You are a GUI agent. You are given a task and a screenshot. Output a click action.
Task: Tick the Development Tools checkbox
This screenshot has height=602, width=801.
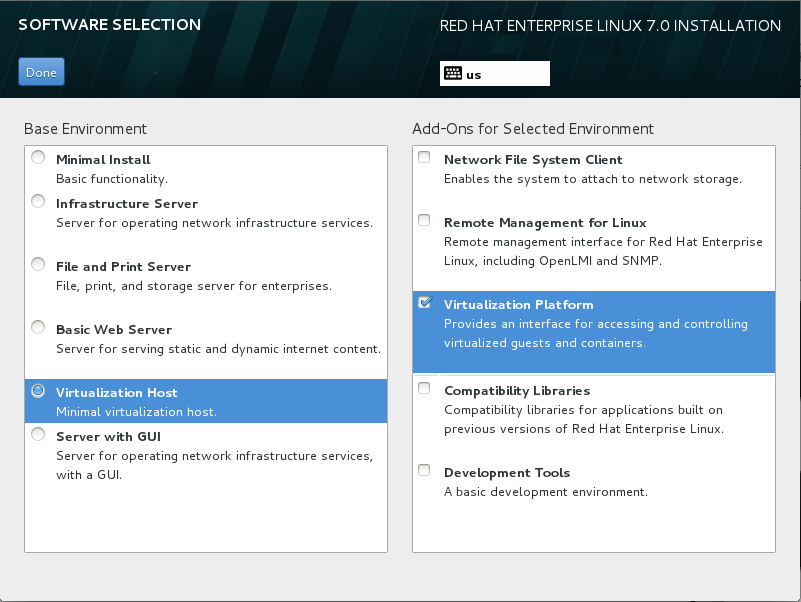[425, 471]
